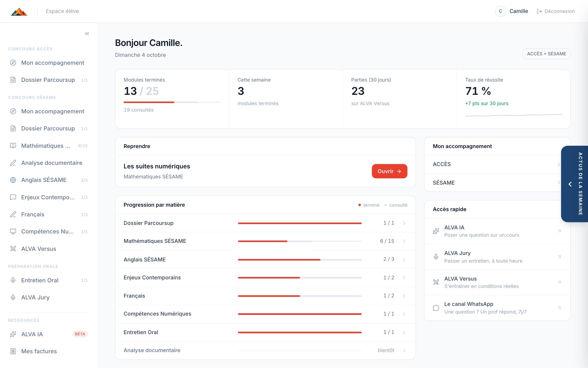Expand the Actus de la semaine panel
588x368 pixels.
(x=574, y=184)
